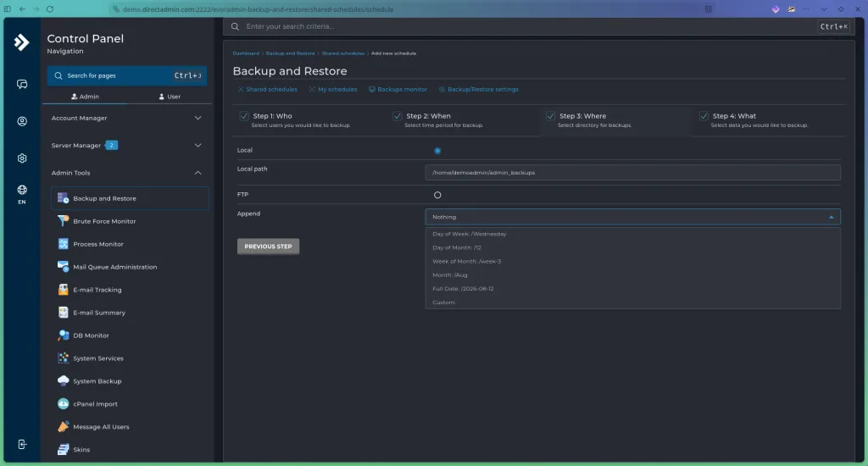Click the Server Manager notification badge 2

(111, 145)
